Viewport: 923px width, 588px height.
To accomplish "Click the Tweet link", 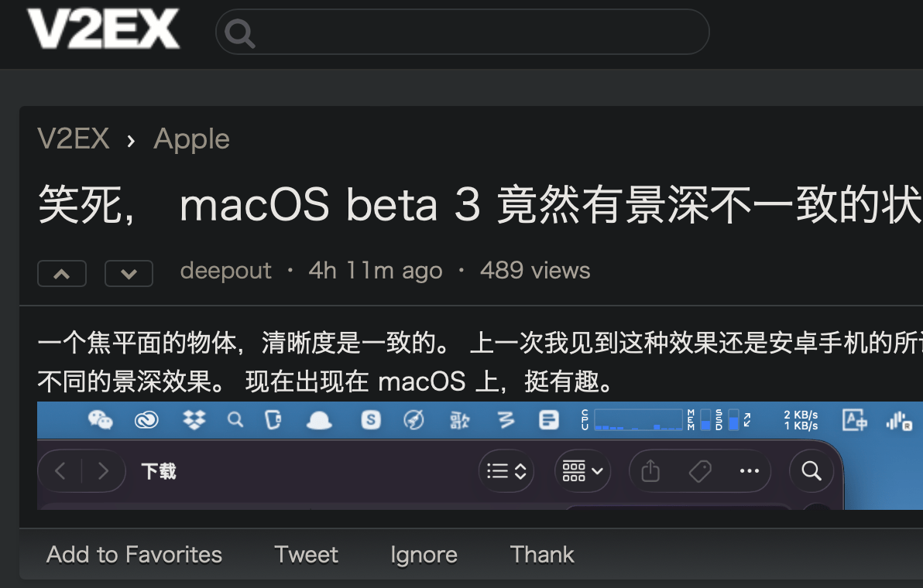I will 306,555.
